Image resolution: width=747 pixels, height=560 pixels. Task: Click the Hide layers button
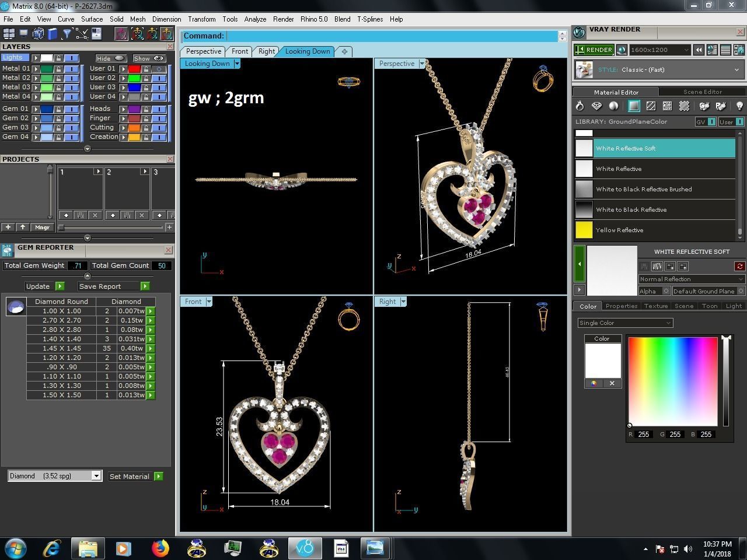click(111, 58)
